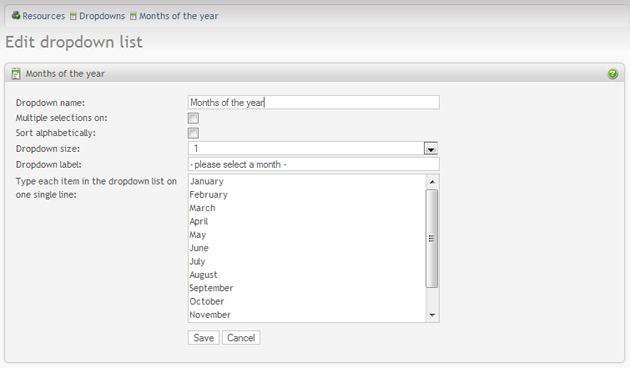Click the Dropdown size field showing 1
Screen dimensions: 630x368
point(313,148)
